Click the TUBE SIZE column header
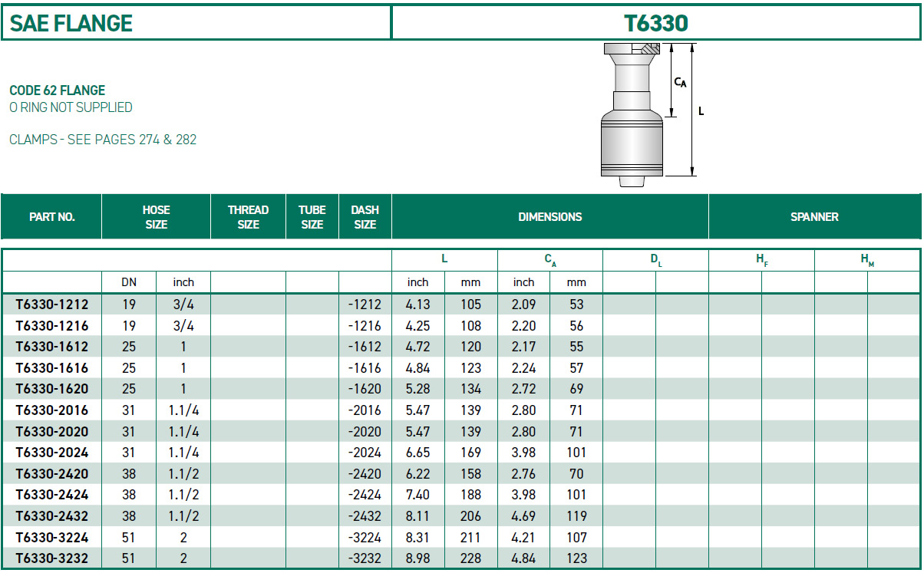The width and height of the screenshot is (924, 573). click(x=312, y=217)
